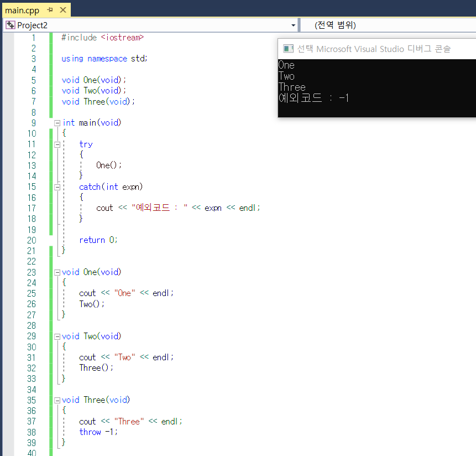Click the Three(); call on line 32
Viewport: 476px width, 456px height.
point(96,368)
